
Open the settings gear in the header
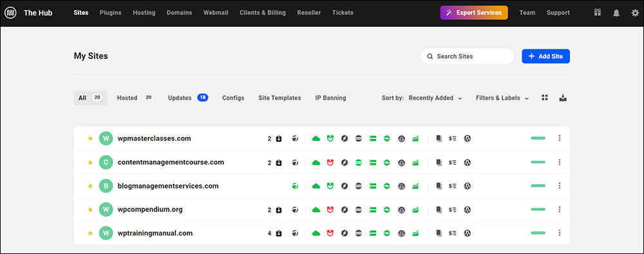coord(635,13)
